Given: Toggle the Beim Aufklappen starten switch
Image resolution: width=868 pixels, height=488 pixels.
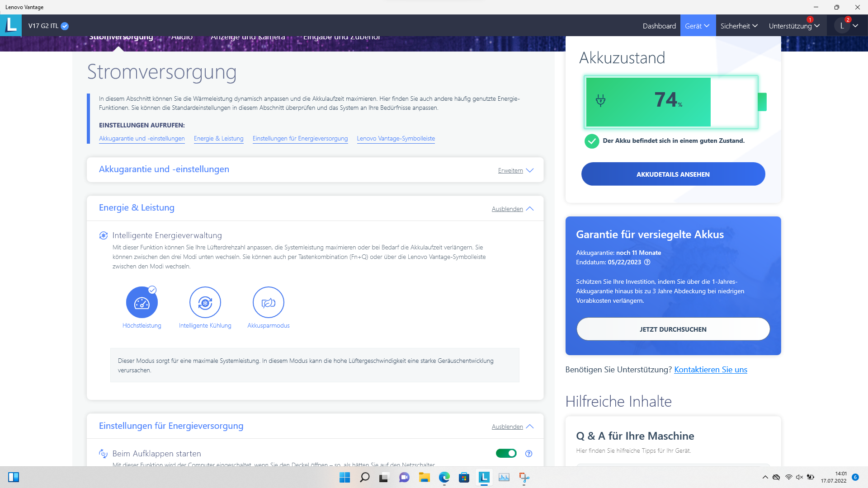Looking at the screenshot, I should point(506,453).
